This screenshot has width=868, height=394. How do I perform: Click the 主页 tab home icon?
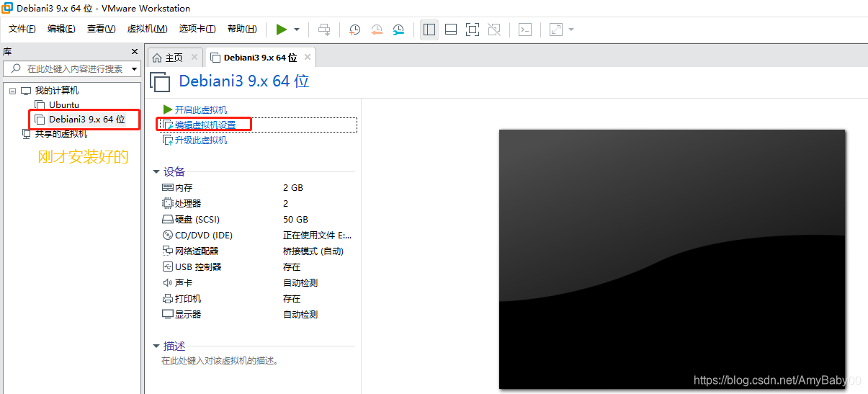point(157,58)
